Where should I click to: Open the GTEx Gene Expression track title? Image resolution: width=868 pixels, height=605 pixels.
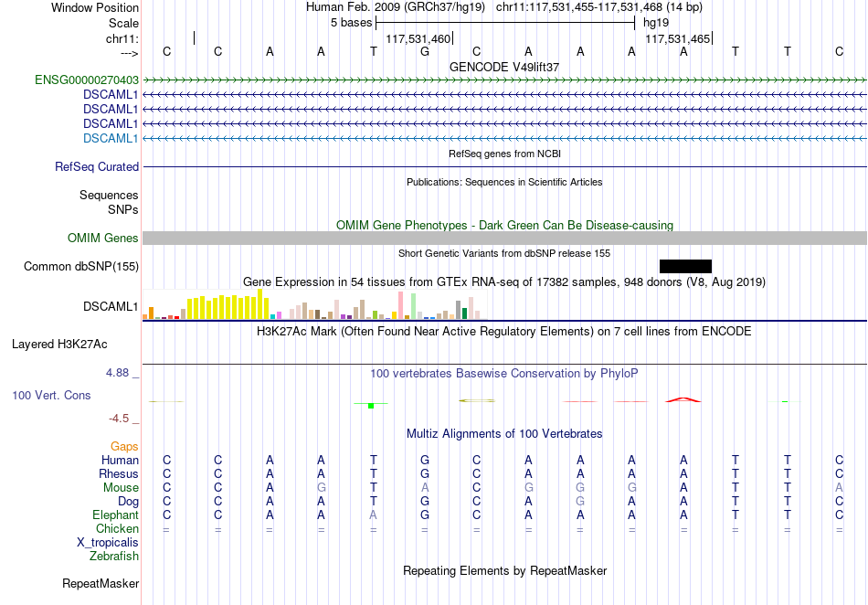[x=504, y=282]
